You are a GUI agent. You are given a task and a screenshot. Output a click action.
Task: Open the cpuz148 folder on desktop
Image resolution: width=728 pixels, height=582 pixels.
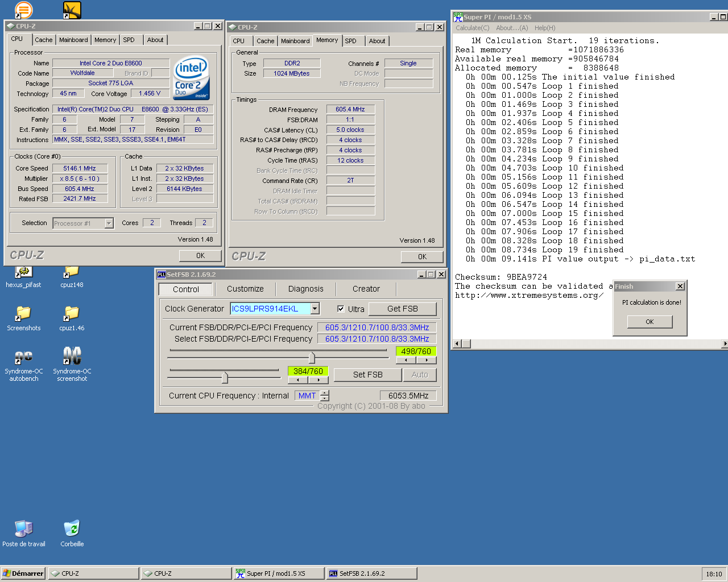tap(72, 277)
